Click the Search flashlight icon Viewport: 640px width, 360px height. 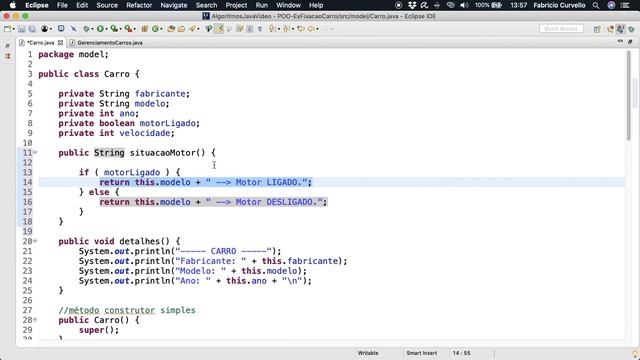tap(192, 29)
